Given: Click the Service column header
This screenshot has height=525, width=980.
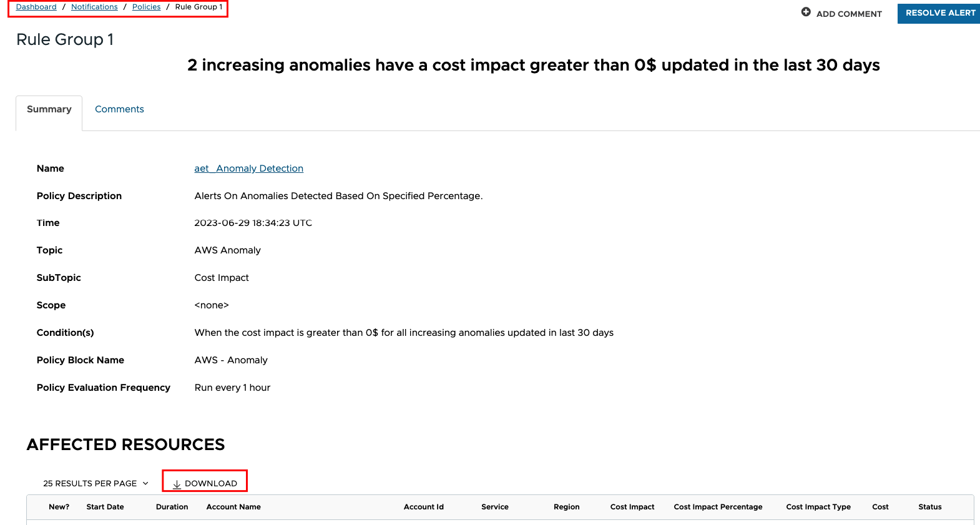Looking at the screenshot, I should 494,507.
